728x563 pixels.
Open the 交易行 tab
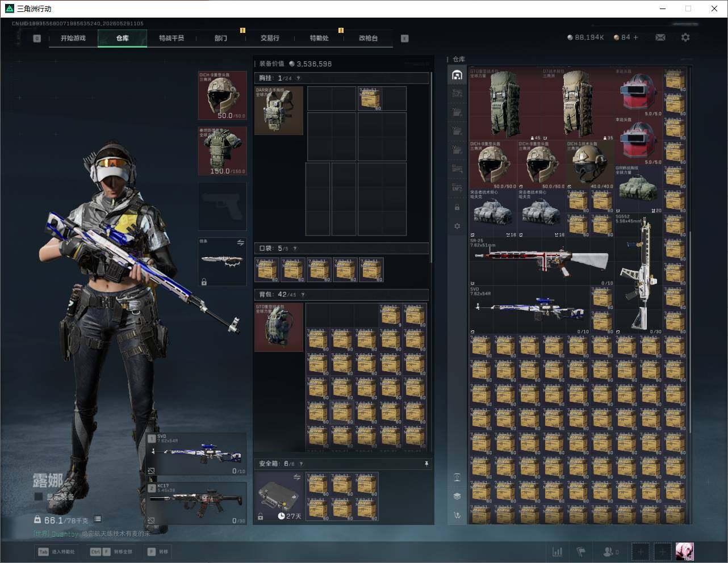pos(270,38)
